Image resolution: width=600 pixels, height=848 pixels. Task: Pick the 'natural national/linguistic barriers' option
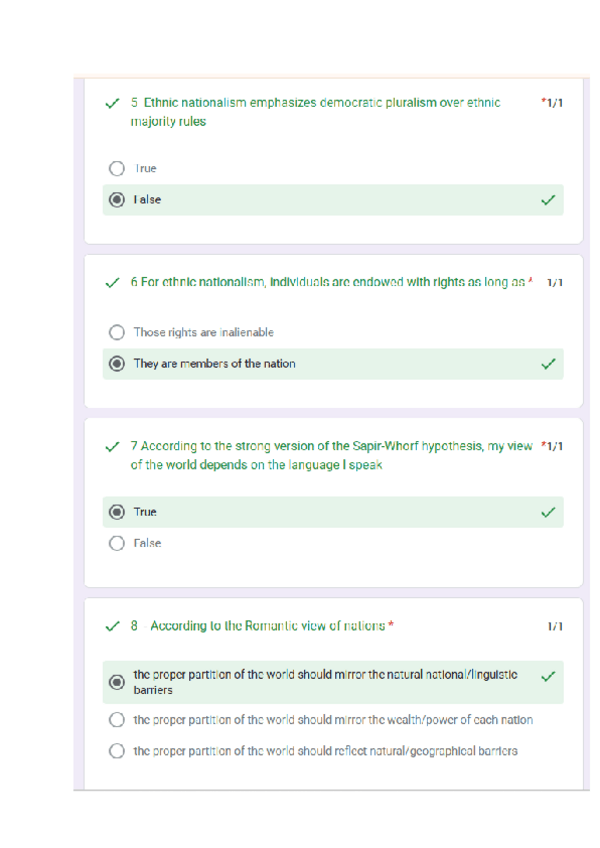[x=117, y=682]
